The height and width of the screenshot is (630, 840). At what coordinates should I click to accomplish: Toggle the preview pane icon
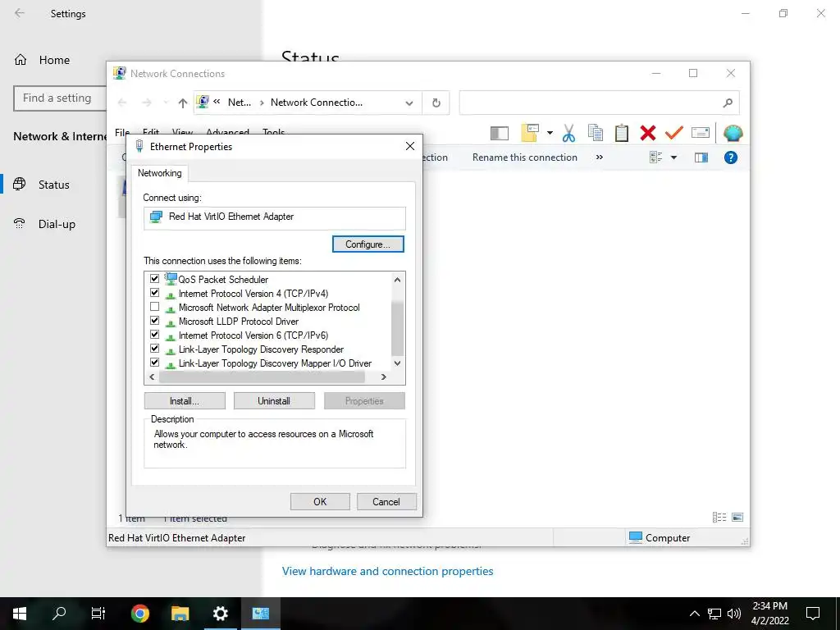(x=701, y=157)
